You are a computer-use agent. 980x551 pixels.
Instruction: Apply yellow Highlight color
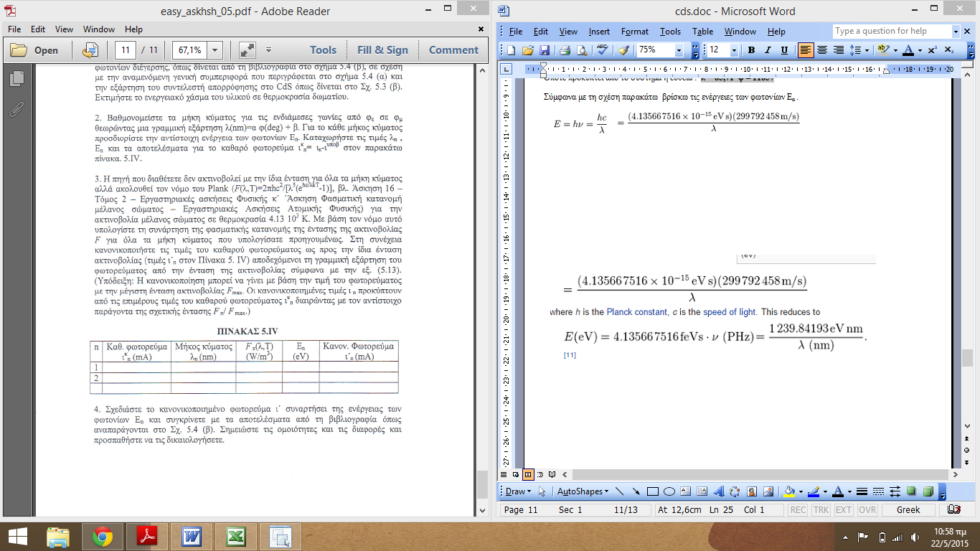point(882,50)
